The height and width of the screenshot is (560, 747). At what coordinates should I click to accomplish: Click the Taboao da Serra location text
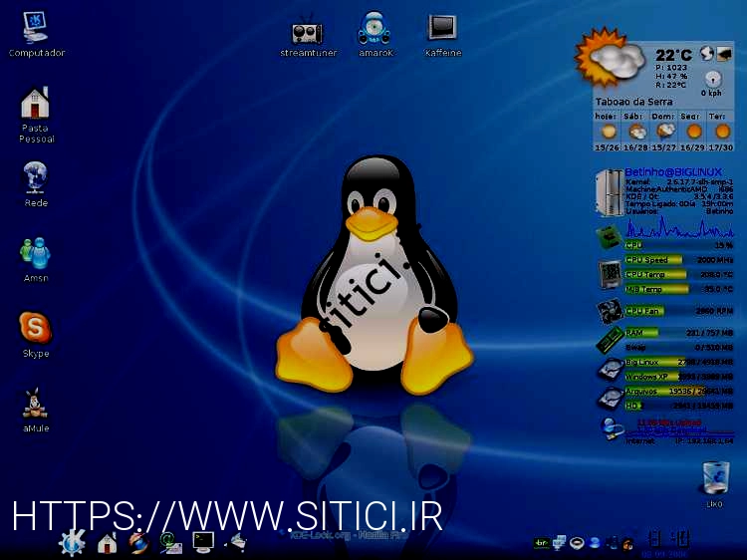click(633, 102)
